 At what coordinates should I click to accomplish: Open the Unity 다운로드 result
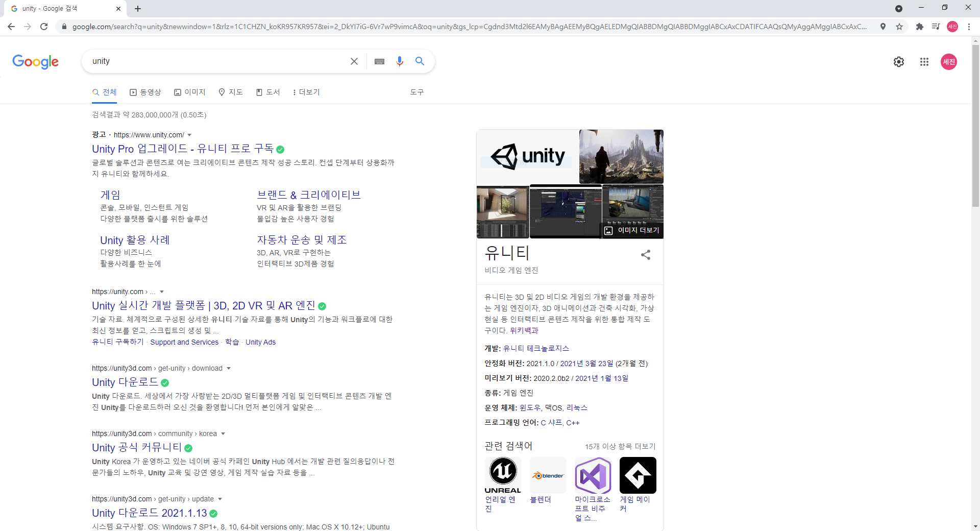125,382
